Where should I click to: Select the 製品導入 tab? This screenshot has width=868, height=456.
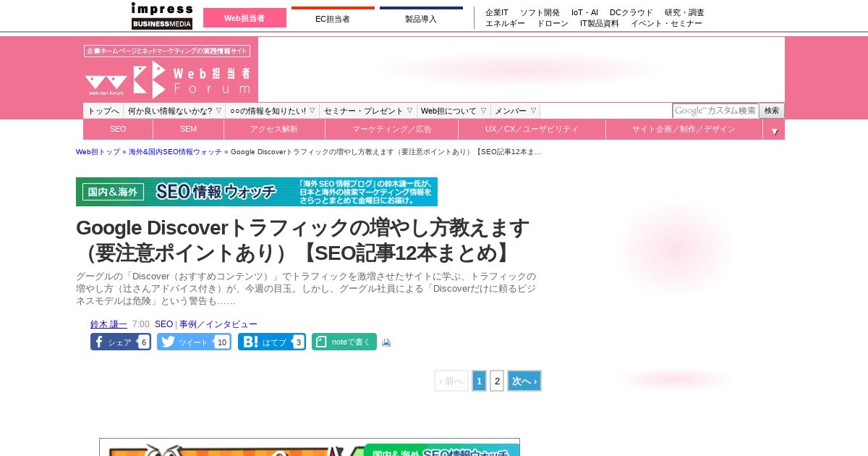(x=421, y=18)
